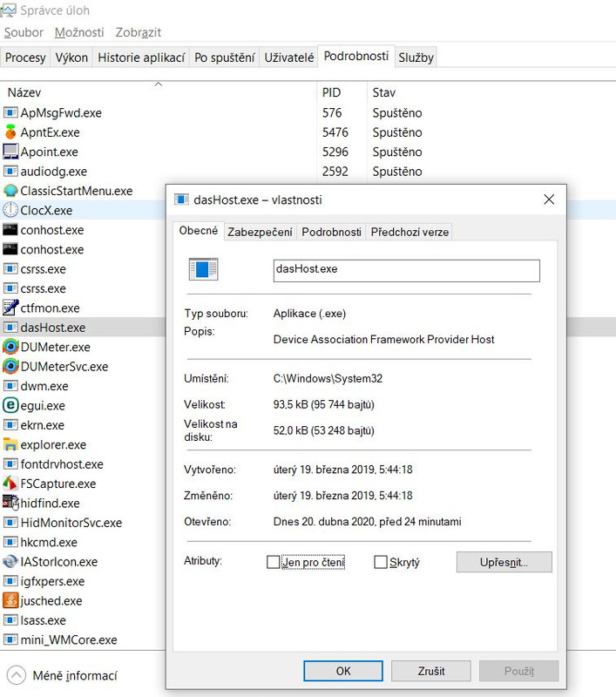
Task: Click the ClassicStartMenu.exe shell icon
Action: click(x=10, y=191)
